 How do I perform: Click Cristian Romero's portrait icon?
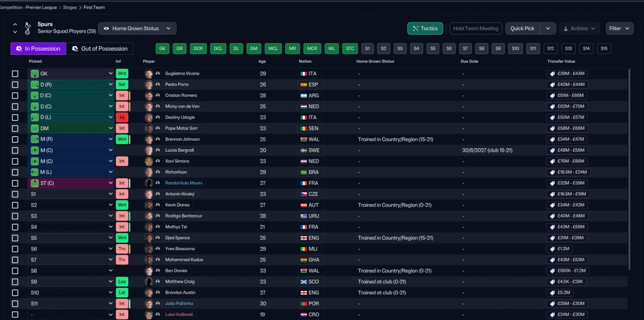coord(149,95)
